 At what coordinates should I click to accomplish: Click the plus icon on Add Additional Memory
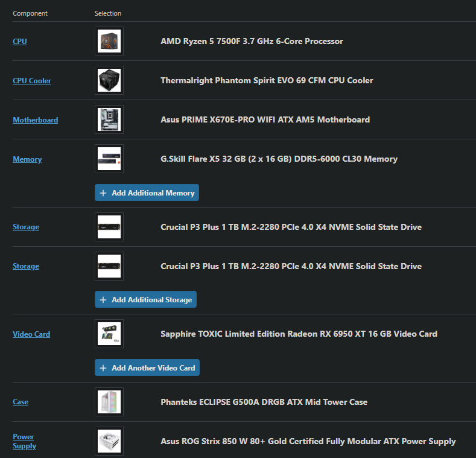pos(103,193)
